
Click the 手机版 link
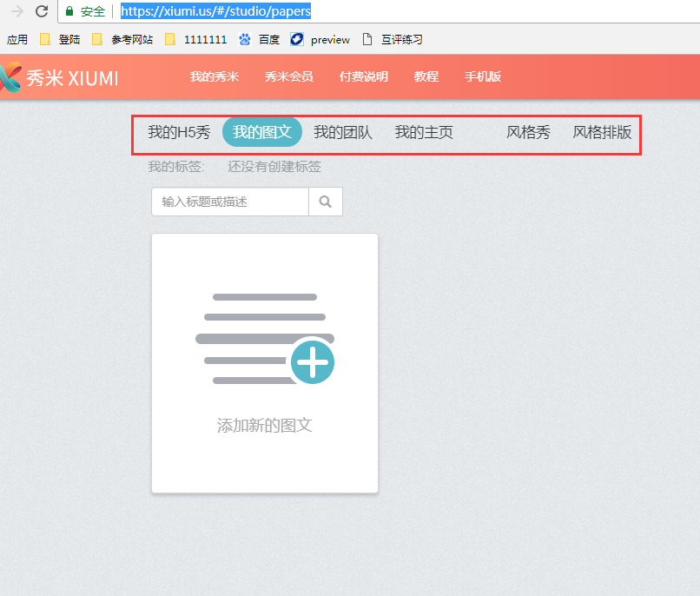[x=483, y=77]
